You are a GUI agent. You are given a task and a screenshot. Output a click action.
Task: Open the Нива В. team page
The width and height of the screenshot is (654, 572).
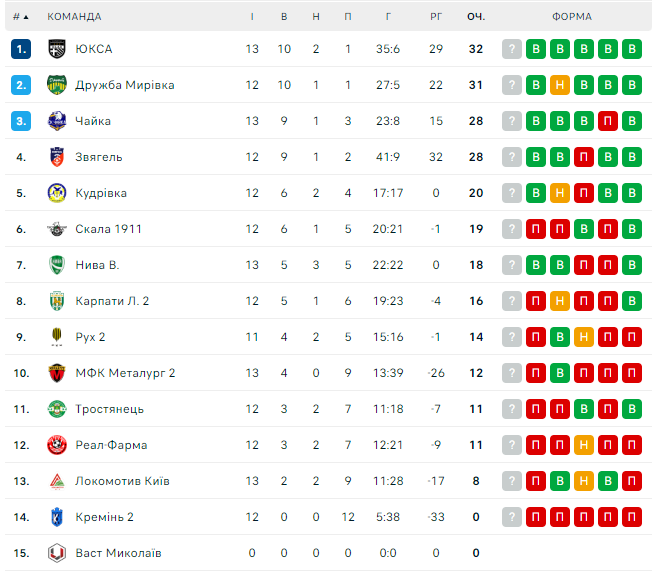coord(97,265)
